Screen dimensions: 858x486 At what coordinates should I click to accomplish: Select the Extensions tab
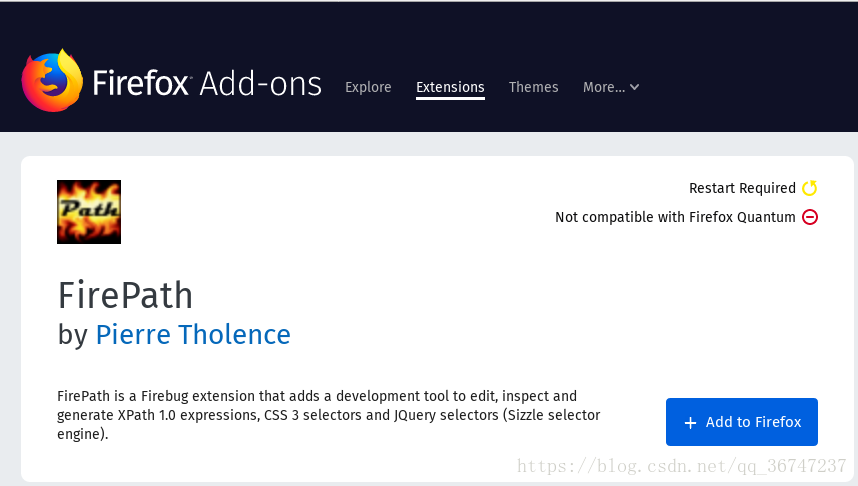pyautogui.click(x=450, y=88)
